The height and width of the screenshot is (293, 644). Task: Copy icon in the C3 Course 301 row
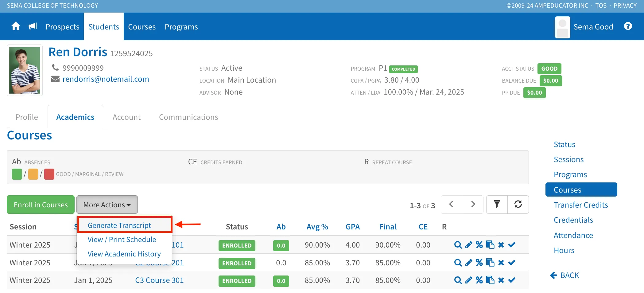click(x=490, y=280)
